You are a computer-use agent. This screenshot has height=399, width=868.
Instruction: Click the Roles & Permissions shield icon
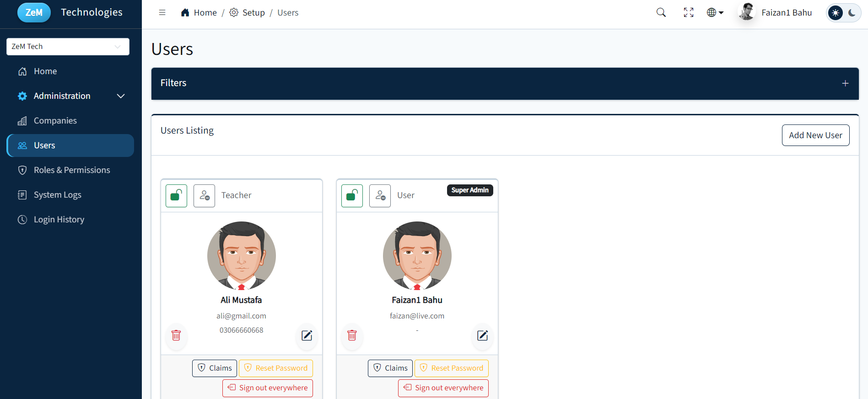point(22,170)
